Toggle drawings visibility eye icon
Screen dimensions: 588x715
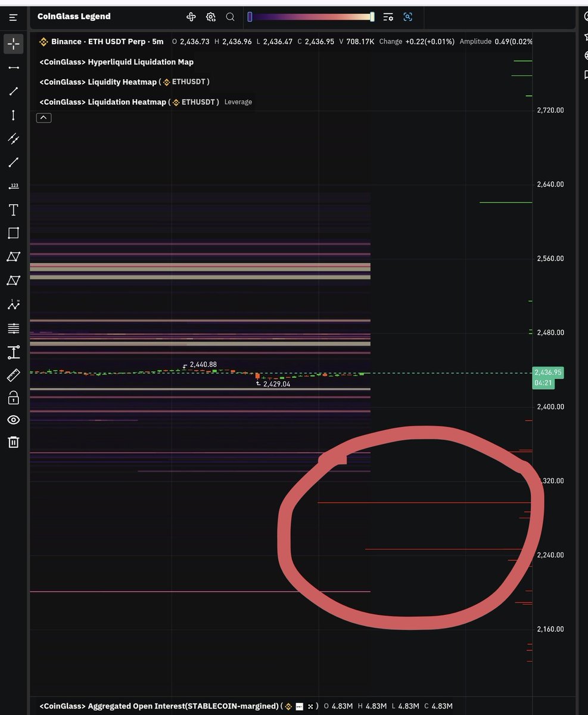point(13,420)
